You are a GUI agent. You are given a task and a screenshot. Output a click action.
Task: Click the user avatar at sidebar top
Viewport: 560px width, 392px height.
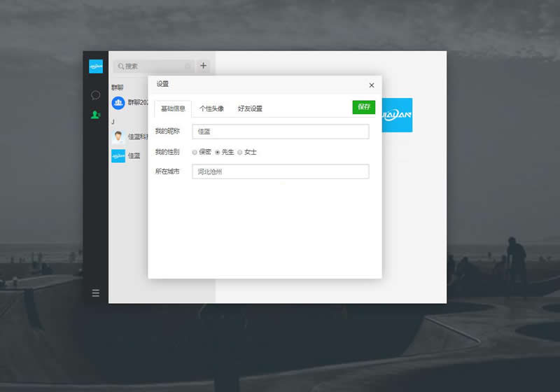96,66
